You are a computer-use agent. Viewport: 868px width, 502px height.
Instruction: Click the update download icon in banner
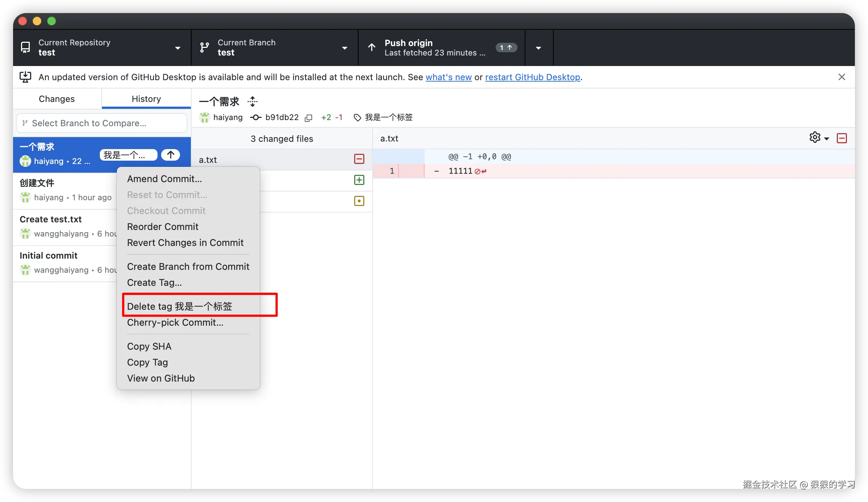[25, 77]
